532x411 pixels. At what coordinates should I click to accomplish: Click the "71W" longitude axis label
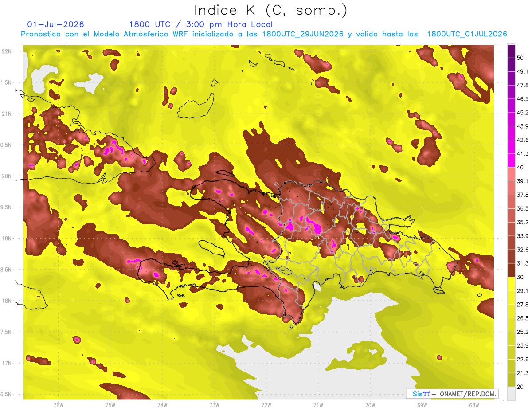(x=318, y=405)
